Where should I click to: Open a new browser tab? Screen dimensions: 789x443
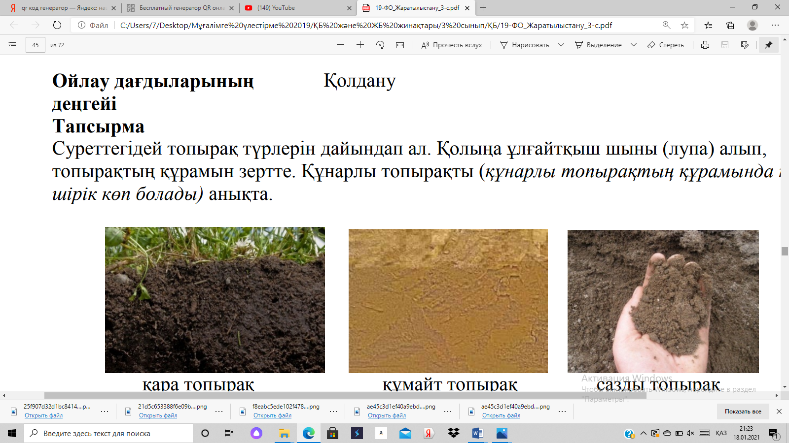coord(483,8)
